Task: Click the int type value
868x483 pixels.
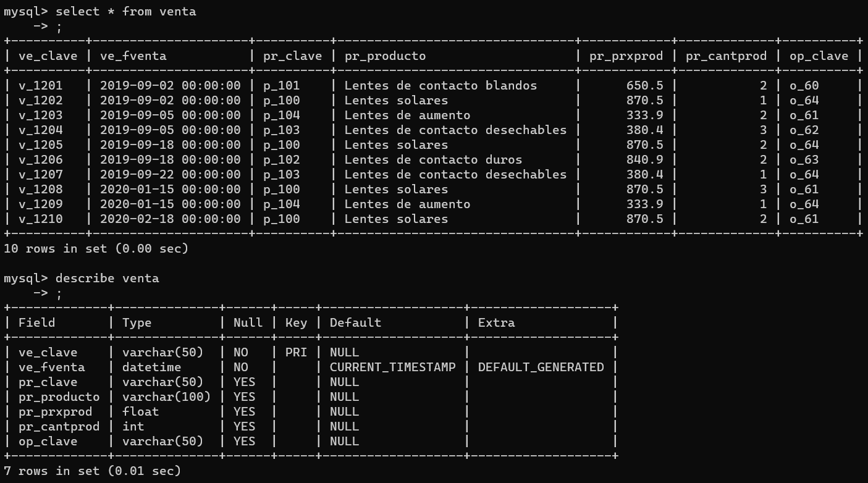Action: click(133, 427)
